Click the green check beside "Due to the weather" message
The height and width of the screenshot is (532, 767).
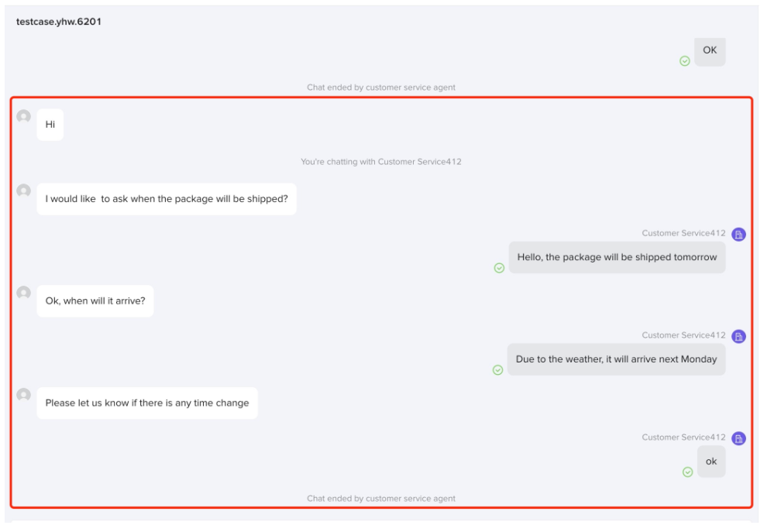pos(498,370)
